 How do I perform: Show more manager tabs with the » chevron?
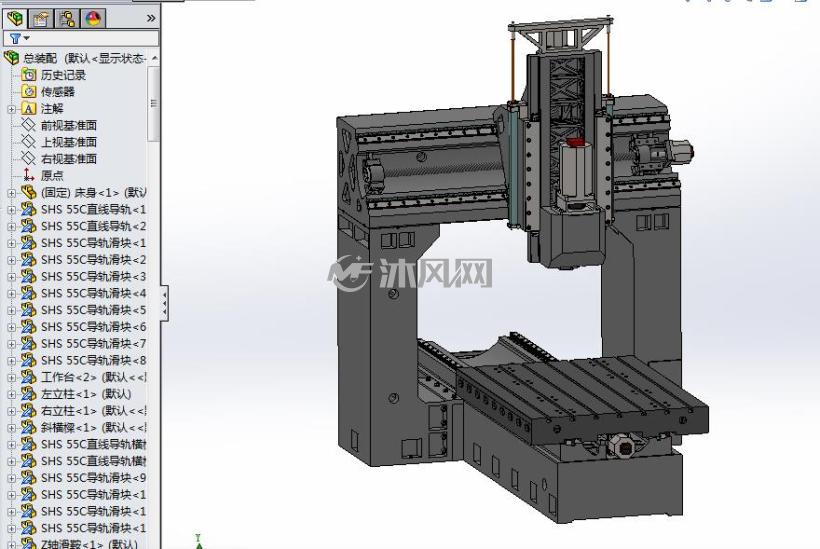[x=151, y=18]
